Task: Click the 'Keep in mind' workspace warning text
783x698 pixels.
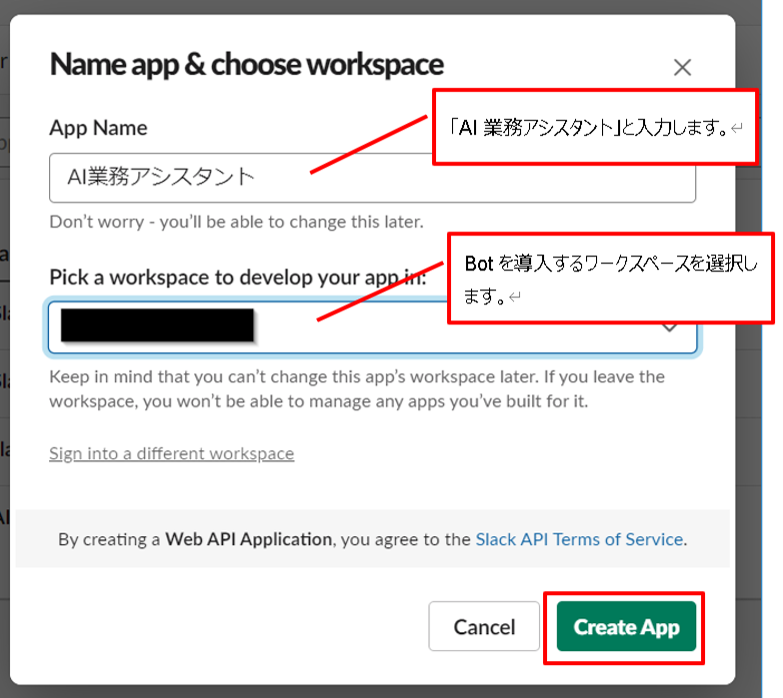Action: click(356, 389)
